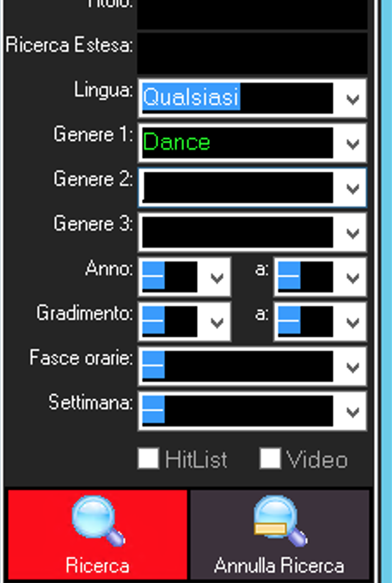Screen dimensions: 392x583
Task: Expand the Settimana dropdown
Action: coord(352,411)
